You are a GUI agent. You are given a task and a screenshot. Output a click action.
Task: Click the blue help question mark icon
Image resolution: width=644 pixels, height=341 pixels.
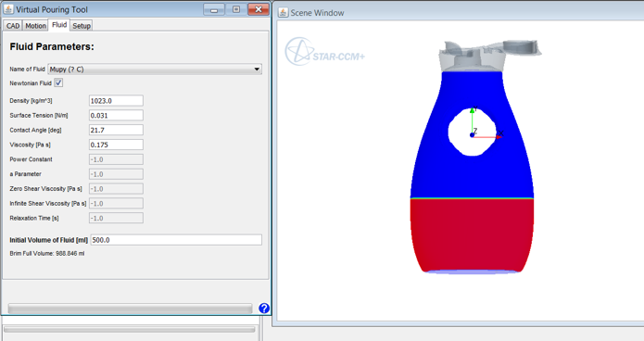coord(264,309)
